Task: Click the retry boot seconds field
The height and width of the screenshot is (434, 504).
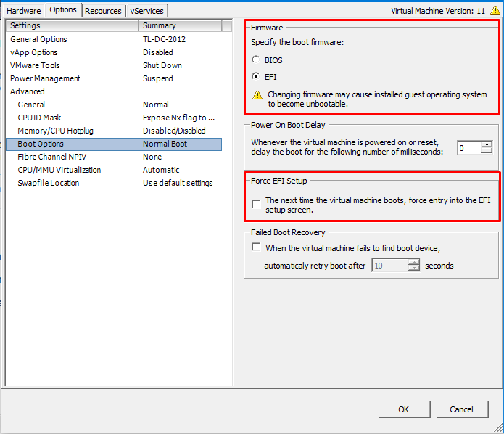Action: pyautogui.click(x=390, y=266)
